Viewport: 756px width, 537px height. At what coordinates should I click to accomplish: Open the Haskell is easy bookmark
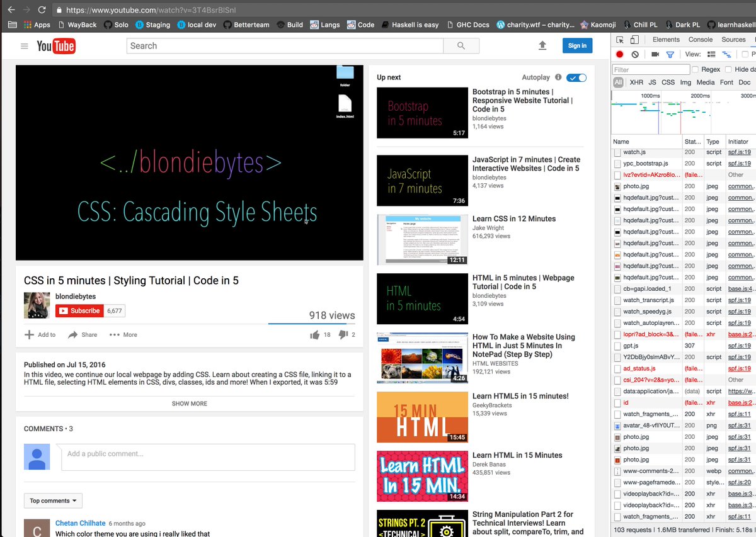point(409,25)
